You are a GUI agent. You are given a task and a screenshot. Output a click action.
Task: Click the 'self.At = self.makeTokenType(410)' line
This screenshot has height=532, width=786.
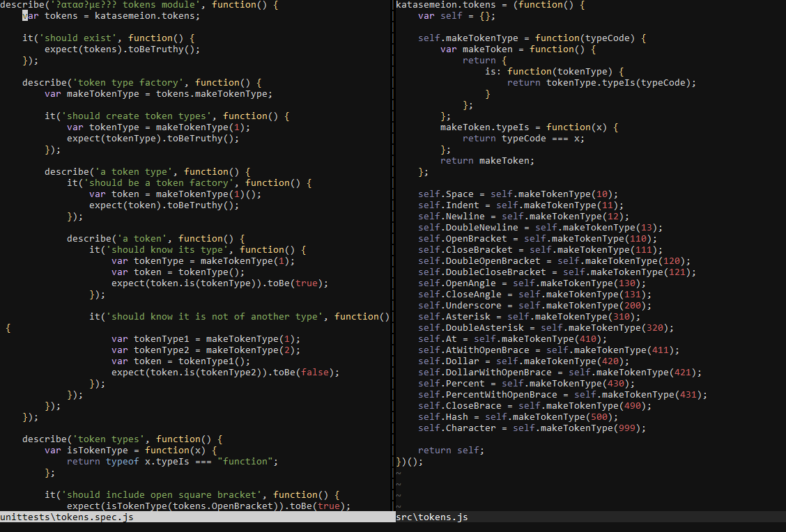[x=512, y=338]
